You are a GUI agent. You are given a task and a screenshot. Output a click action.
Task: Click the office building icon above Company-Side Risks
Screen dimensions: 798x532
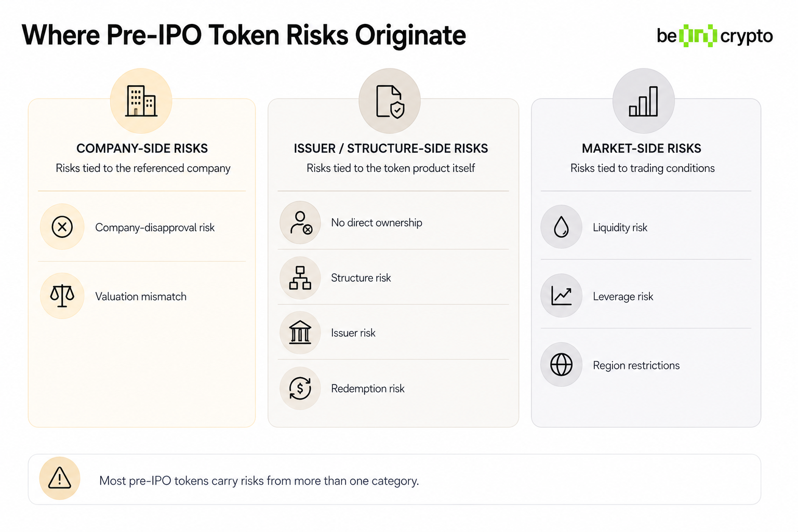click(141, 101)
